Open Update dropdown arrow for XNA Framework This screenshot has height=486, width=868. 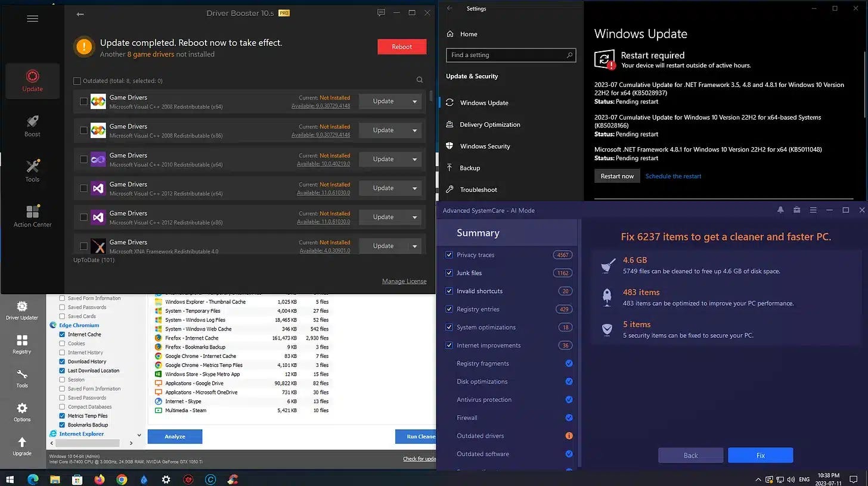coord(414,246)
